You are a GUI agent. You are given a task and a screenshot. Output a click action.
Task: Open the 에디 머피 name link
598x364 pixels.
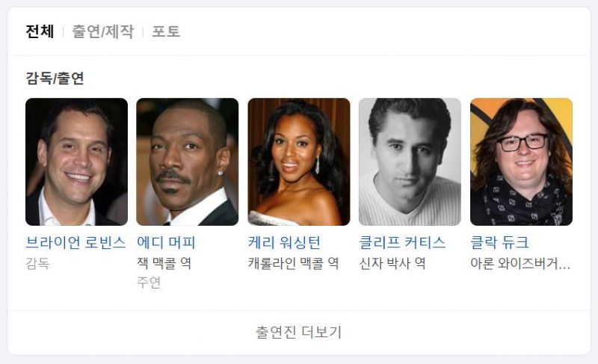click(x=166, y=242)
